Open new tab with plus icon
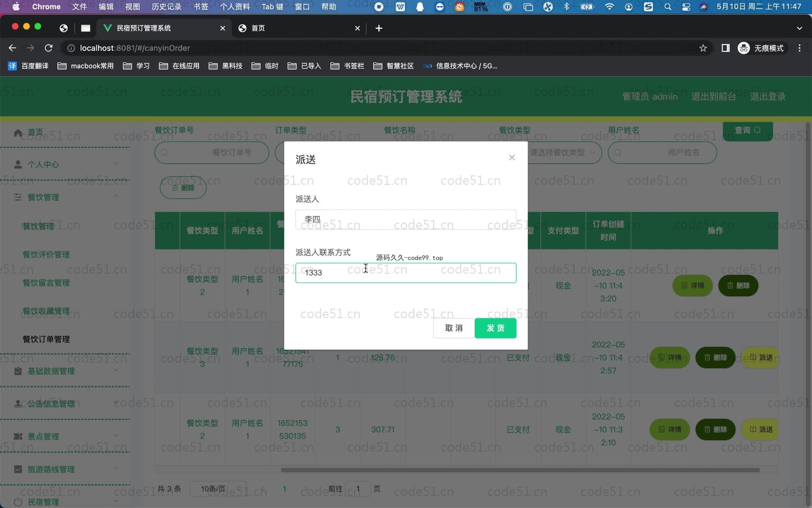Image resolution: width=812 pixels, height=508 pixels. click(x=379, y=28)
